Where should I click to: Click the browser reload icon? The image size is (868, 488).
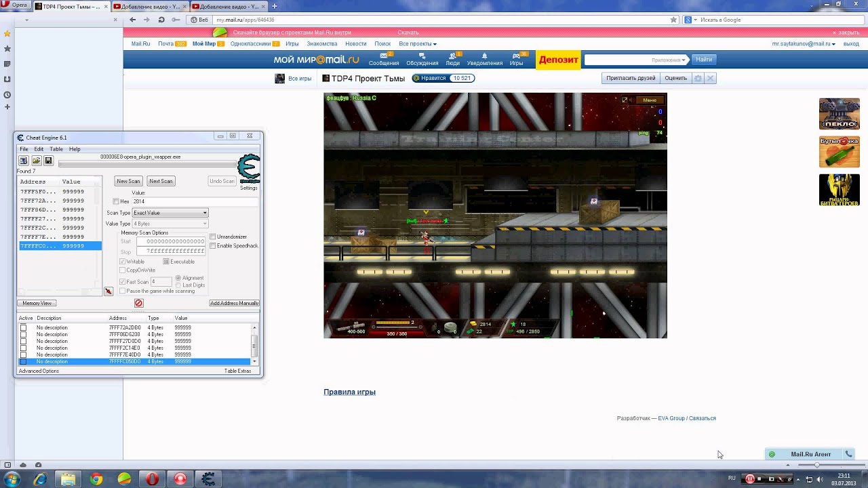[x=161, y=20]
